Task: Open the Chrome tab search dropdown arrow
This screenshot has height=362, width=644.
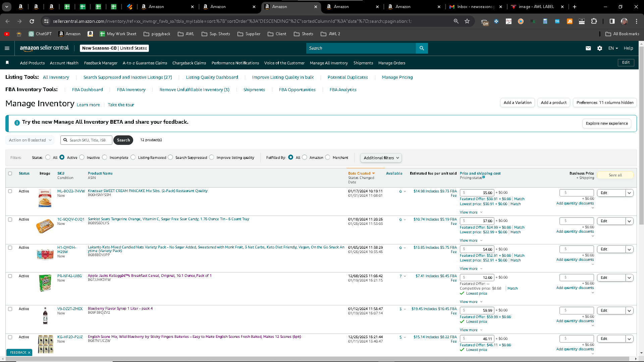Action: pyautogui.click(x=7, y=7)
